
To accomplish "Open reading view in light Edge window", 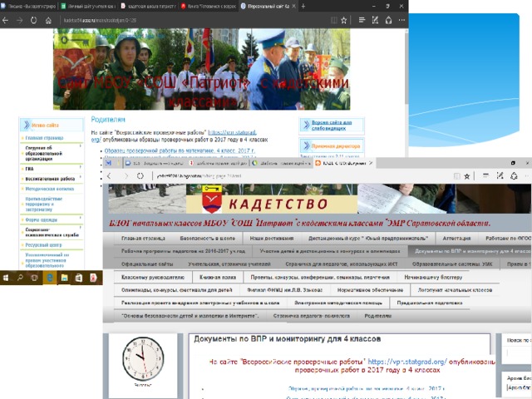I will [457, 175].
